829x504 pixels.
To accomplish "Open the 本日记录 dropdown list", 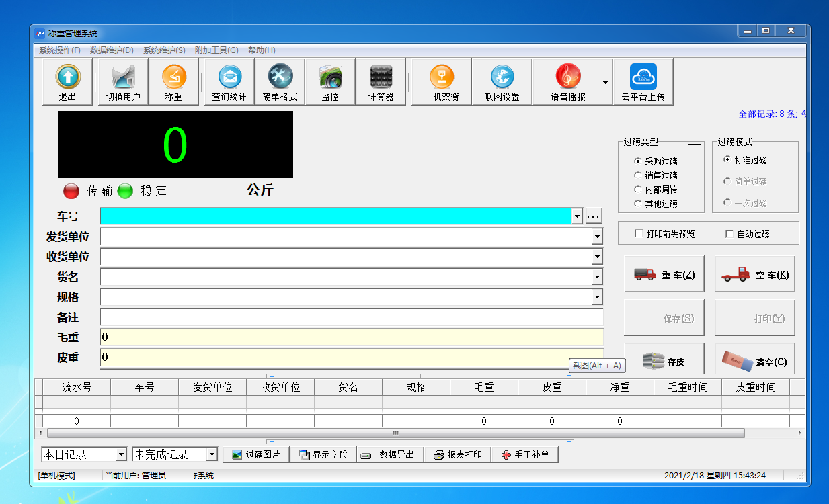I will (121, 455).
